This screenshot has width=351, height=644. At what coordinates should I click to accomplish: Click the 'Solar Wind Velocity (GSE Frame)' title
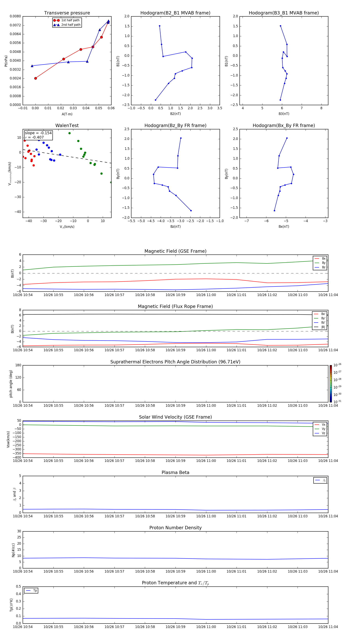[x=175, y=417]
